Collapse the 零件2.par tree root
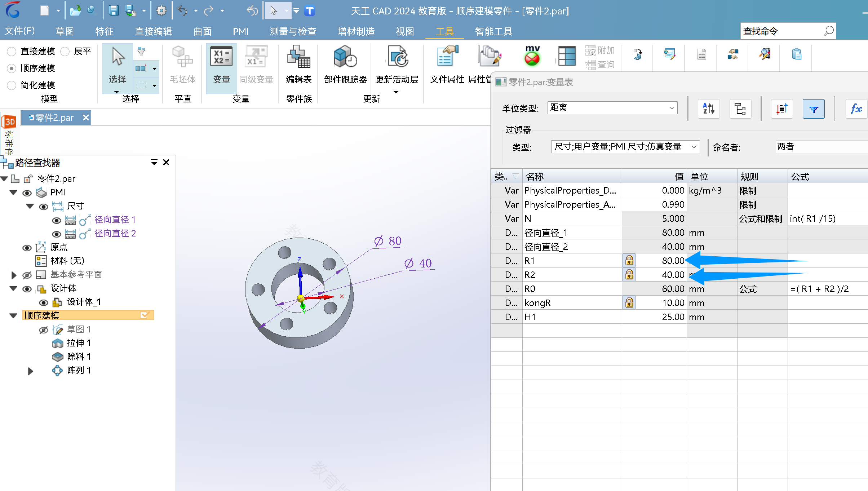This screenshot has width=868, height=491. point(4,178)
